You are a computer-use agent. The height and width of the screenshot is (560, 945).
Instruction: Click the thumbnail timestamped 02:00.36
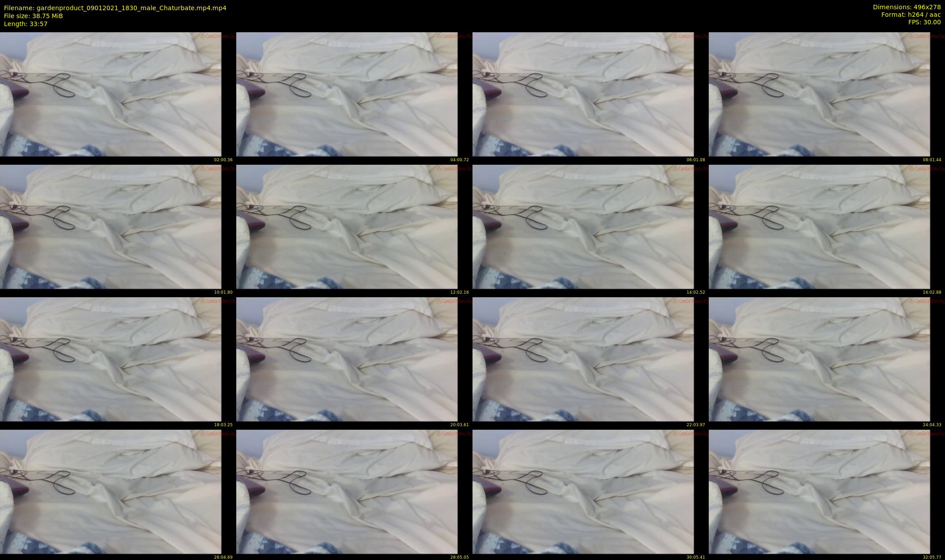pyautogui.click(x=110, y=94)
